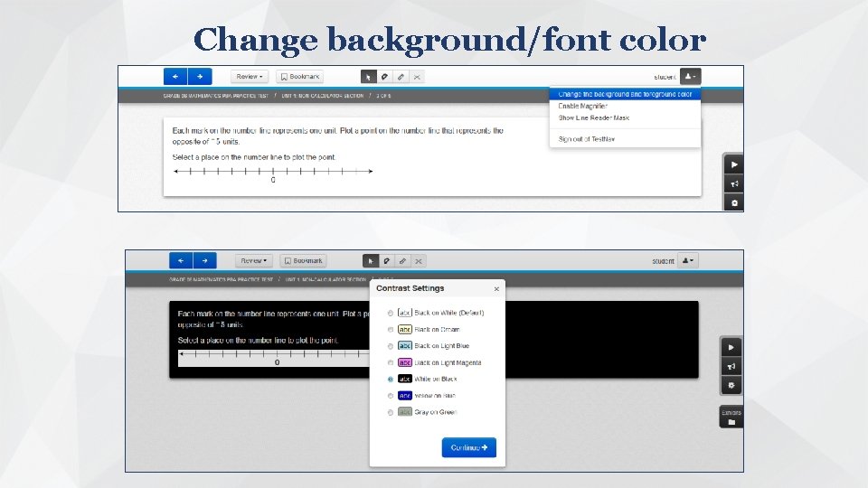
Task: Click the Contrast Settings dialog title
Action: point(410,288)
